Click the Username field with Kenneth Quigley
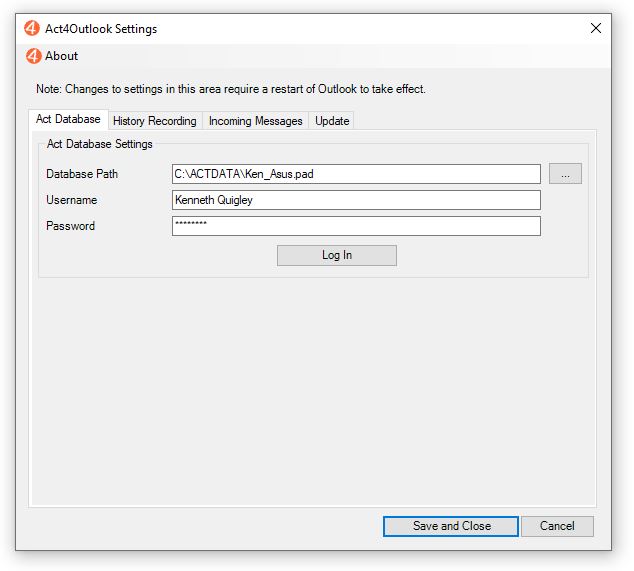 click(x=356, y=200)
